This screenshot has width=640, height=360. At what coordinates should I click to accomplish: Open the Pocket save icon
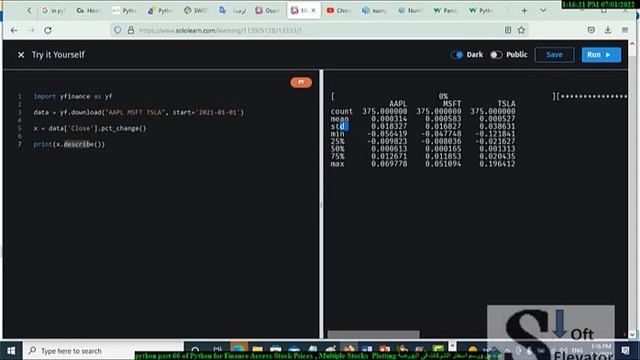click(x=591, y=30)
